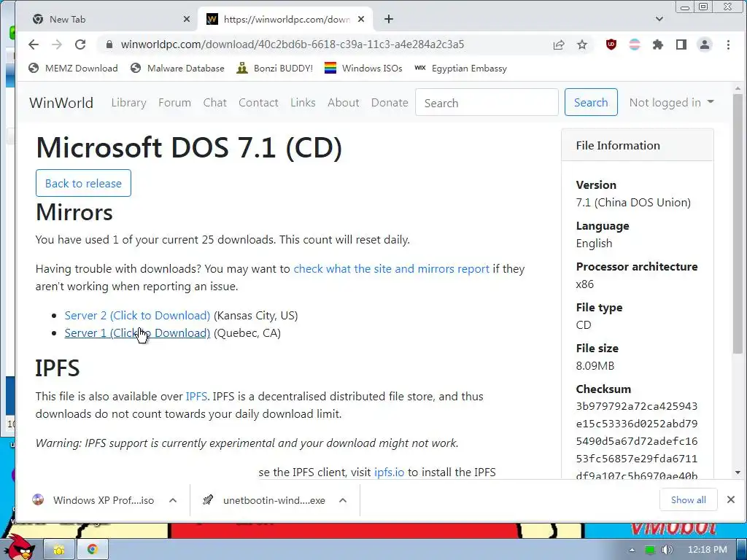Viewport: 747px width, 560px height.
Task: Click the blue Search button
Action: (591, 102)
